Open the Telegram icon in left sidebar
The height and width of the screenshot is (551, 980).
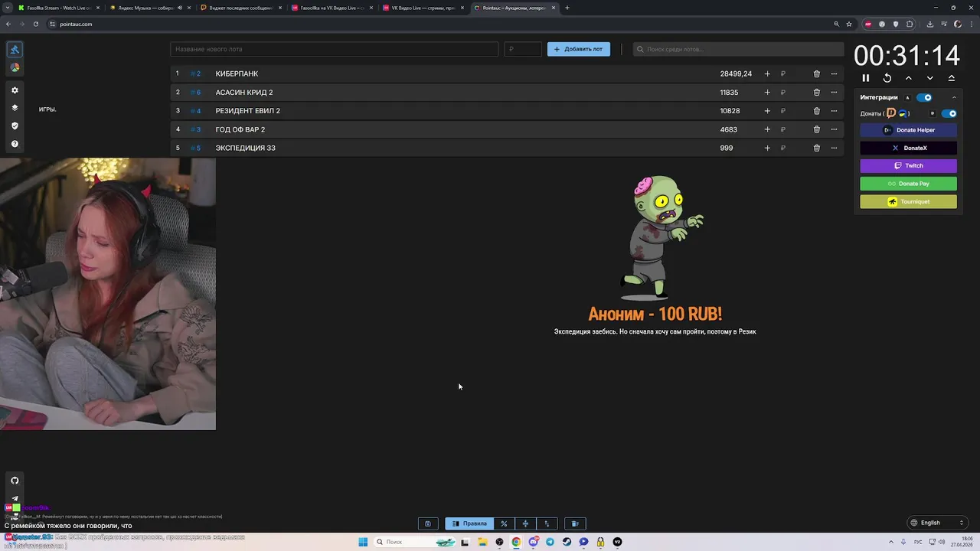point(15,498)
